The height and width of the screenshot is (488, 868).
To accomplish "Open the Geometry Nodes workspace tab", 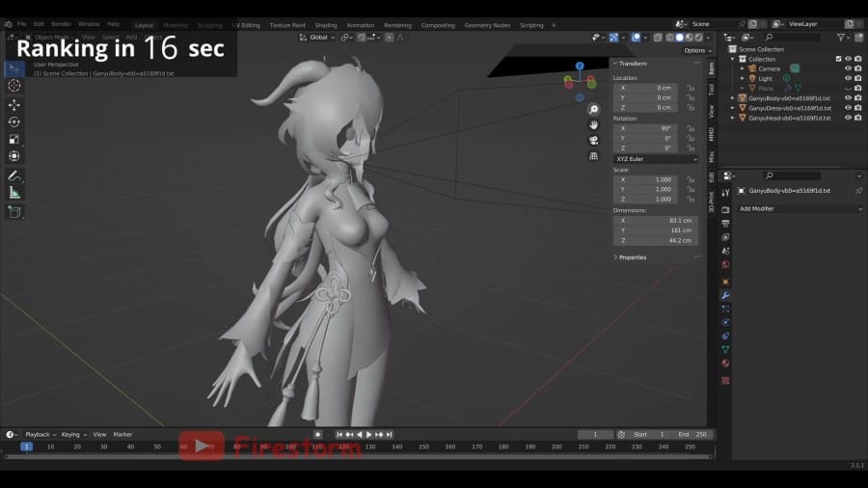I will click(x=487, y=25).
